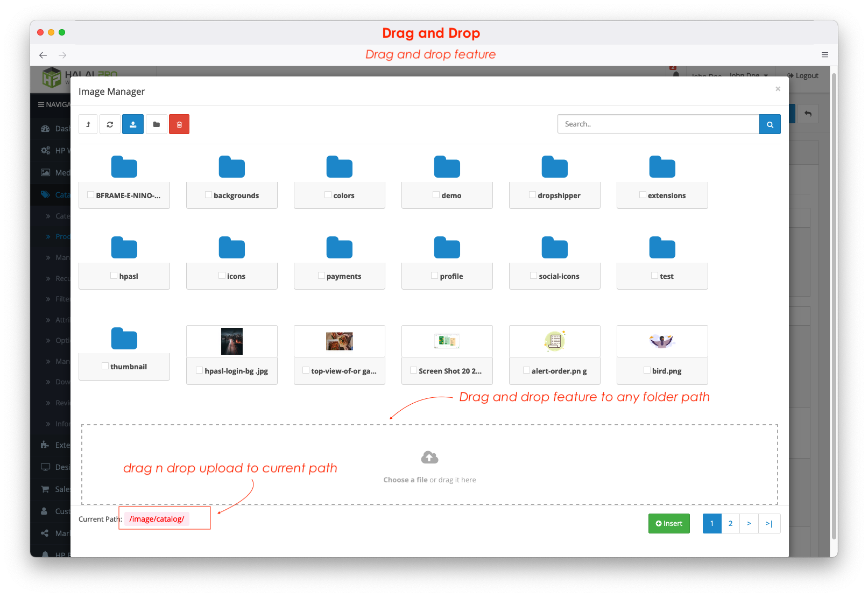Viewport: 868px width, 597px height.
Task: Open the blue Upload files tool
Action: point(132,124)
